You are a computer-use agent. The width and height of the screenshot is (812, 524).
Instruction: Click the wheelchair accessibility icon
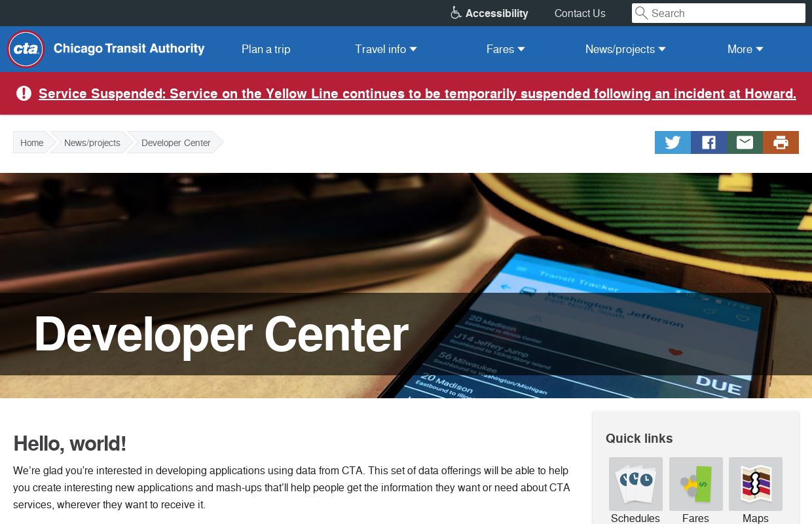(x=456, y=13)
